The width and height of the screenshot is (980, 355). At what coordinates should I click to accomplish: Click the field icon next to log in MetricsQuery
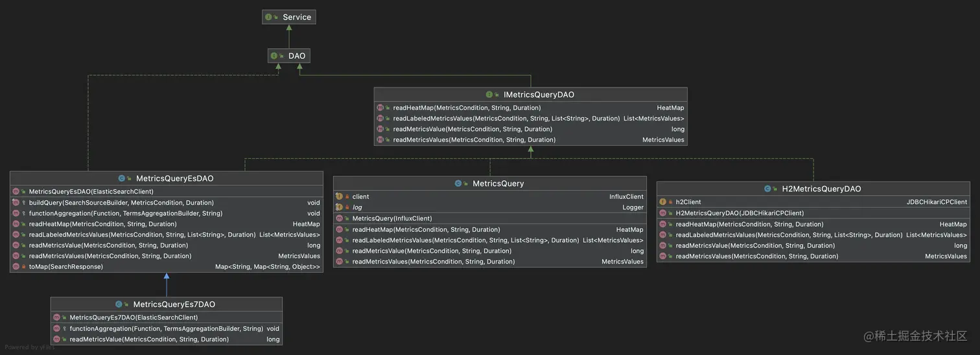coord(339,207)
